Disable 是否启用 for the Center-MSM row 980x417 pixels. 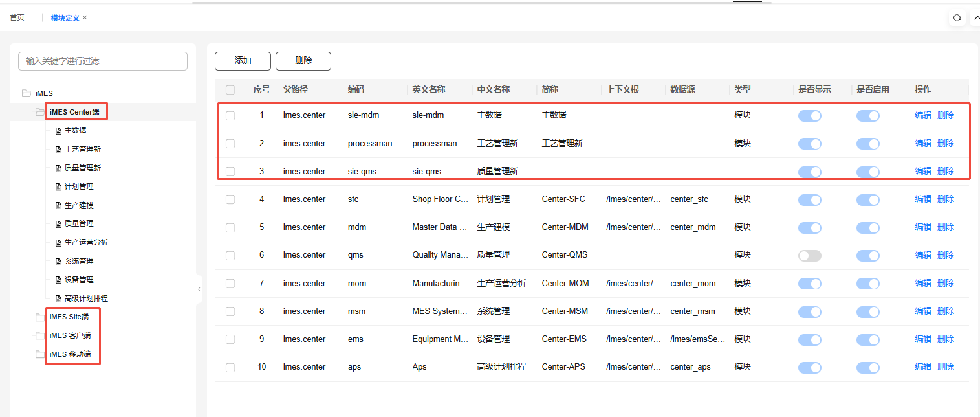868,311
